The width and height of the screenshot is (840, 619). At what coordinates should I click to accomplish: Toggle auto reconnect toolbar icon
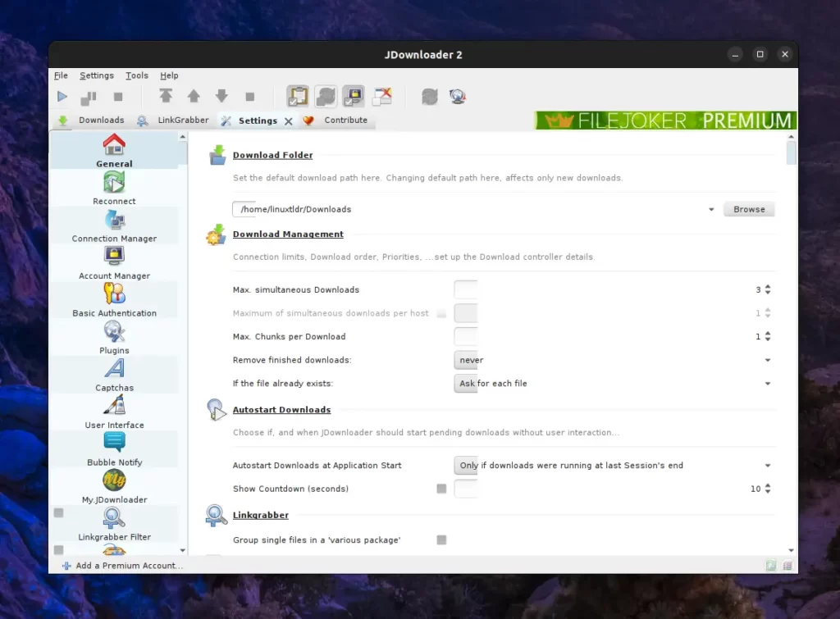click(x=326, y=97)
